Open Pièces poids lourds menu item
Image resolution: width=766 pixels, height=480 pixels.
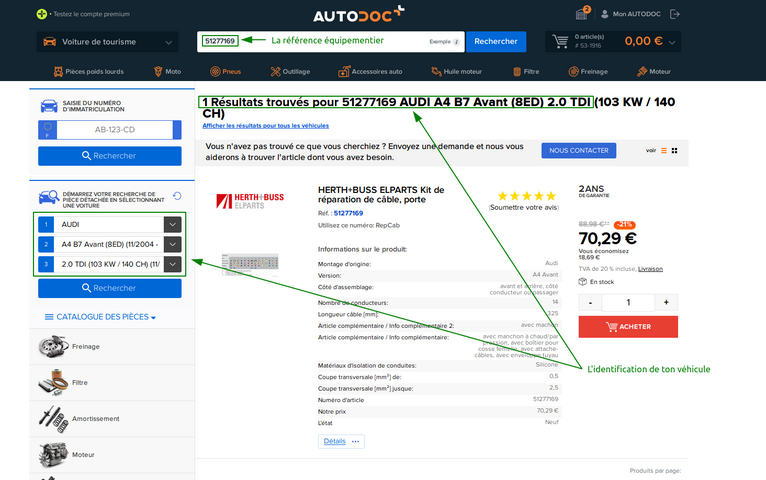(x=88, y=71)
